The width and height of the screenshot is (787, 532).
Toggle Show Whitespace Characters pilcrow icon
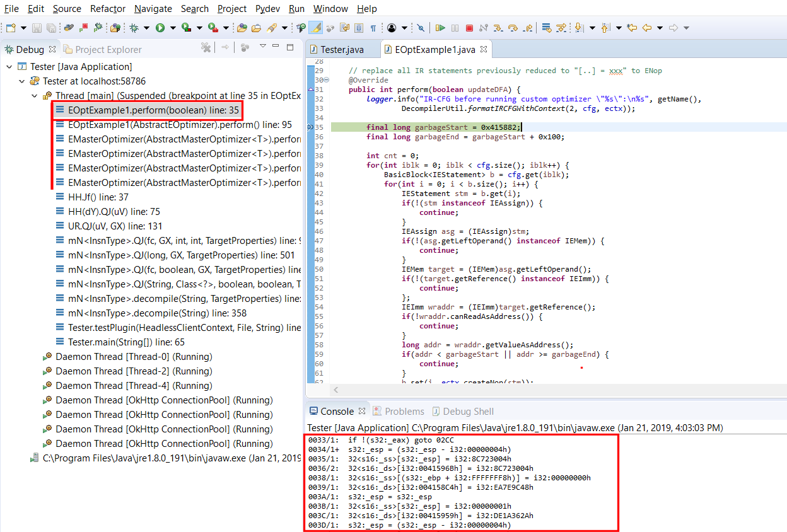(373, 28)
